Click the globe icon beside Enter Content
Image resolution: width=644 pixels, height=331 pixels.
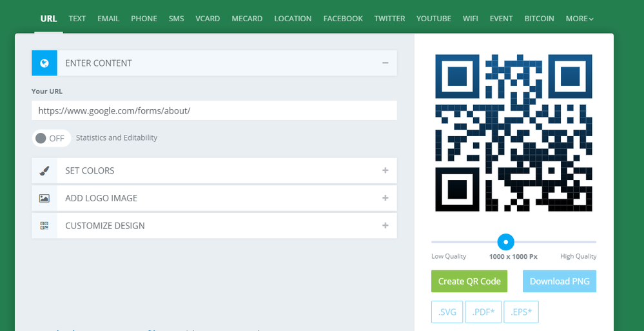[44, 63]
